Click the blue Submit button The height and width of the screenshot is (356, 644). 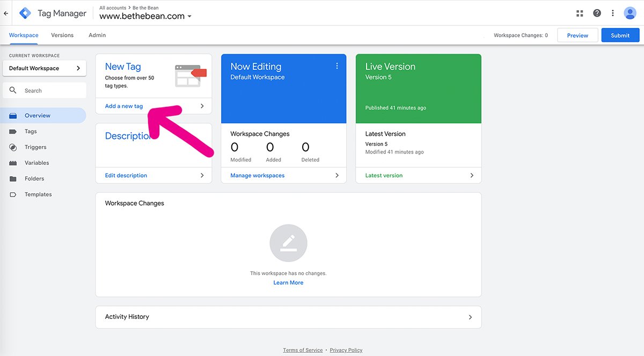[620, 35]
